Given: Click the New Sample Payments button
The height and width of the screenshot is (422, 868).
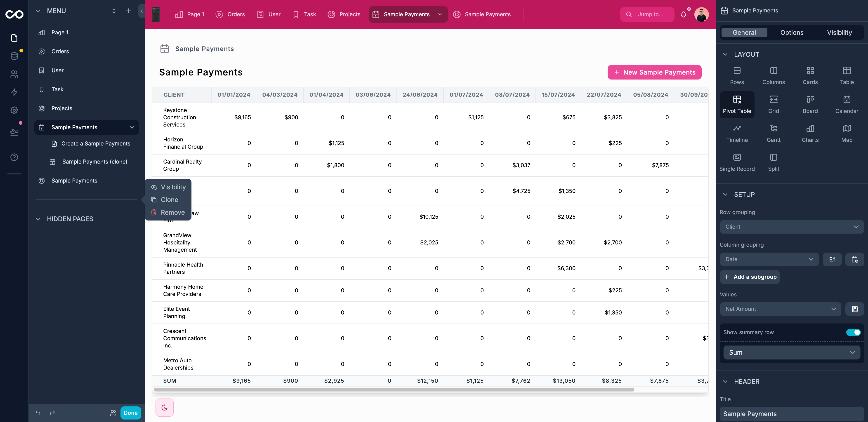Looking at the screenshot, I should coord(654,72).
